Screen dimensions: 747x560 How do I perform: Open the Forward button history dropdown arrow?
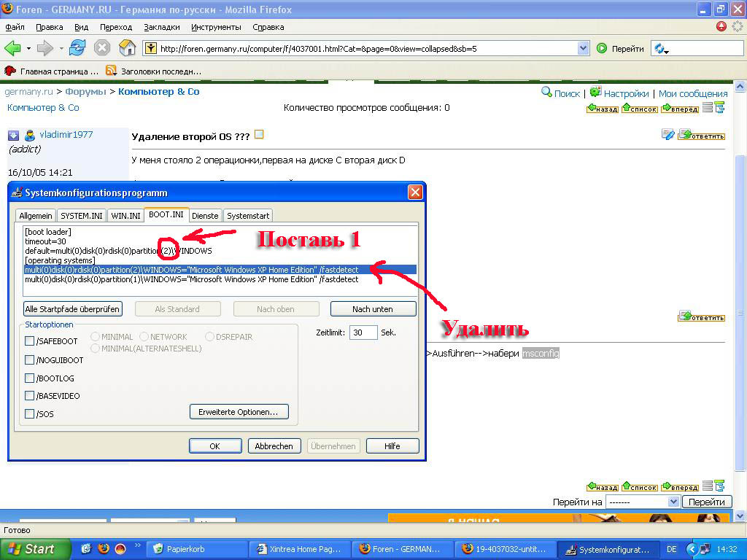61,49
